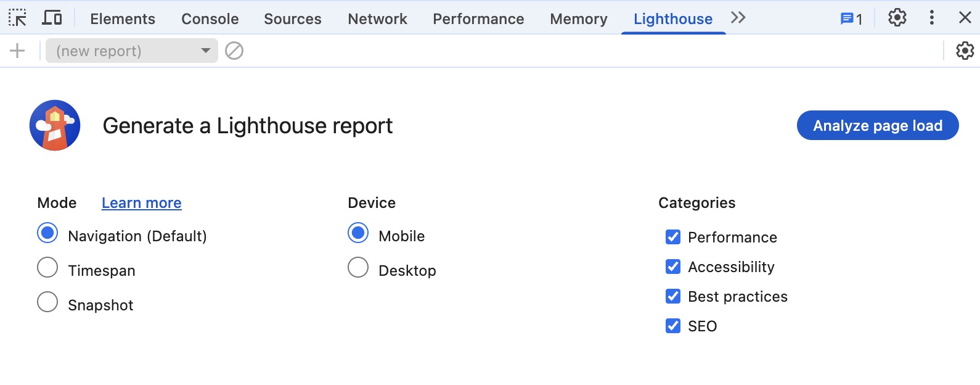The image size is (980, 385).
Task: Click the Lighthouse logo image
Action: click(x=55, y=125)
